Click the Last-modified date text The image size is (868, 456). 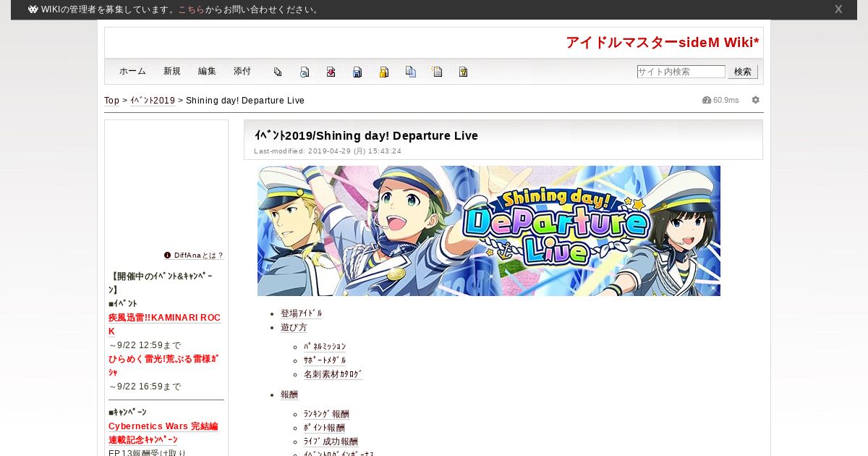[328, 151]
